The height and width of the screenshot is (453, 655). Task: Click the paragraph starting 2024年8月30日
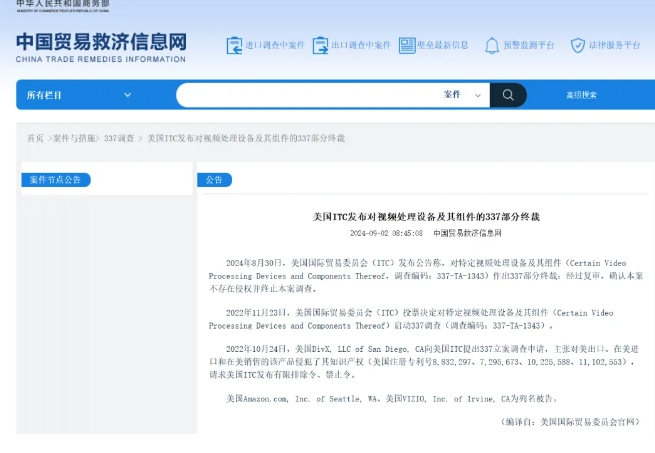tap(426, 276)
